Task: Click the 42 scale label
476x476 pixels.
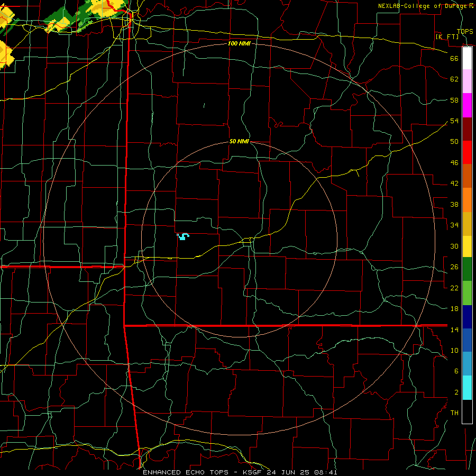Action: [x=454, y=184]
